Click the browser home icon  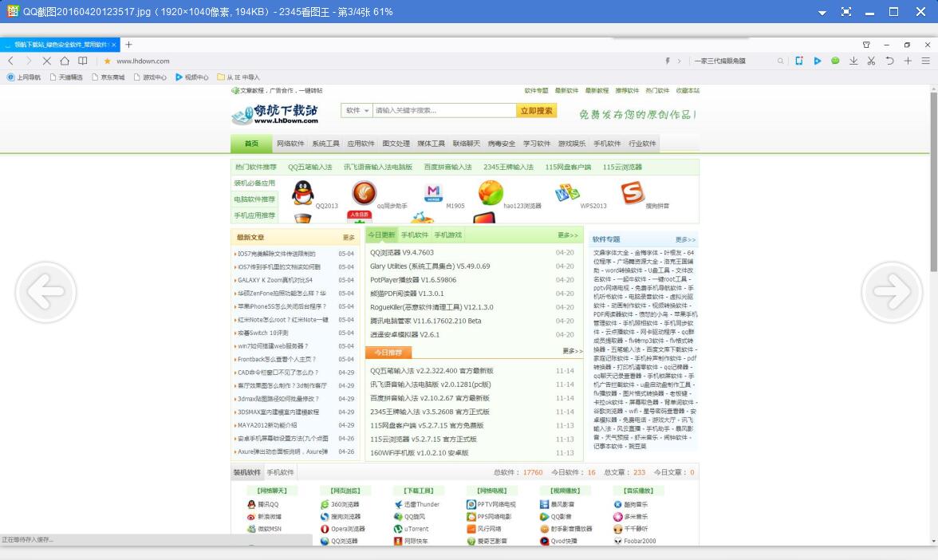pos(65,61)
